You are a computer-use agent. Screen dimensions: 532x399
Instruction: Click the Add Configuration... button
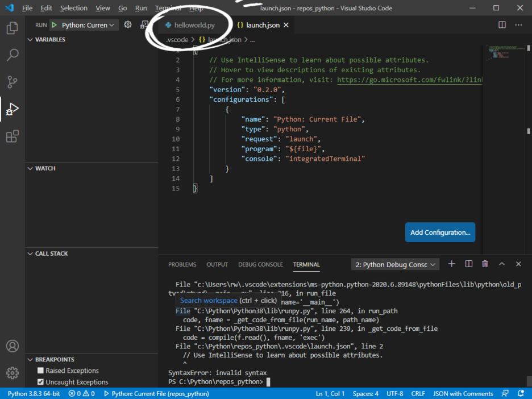click(440, 232)
